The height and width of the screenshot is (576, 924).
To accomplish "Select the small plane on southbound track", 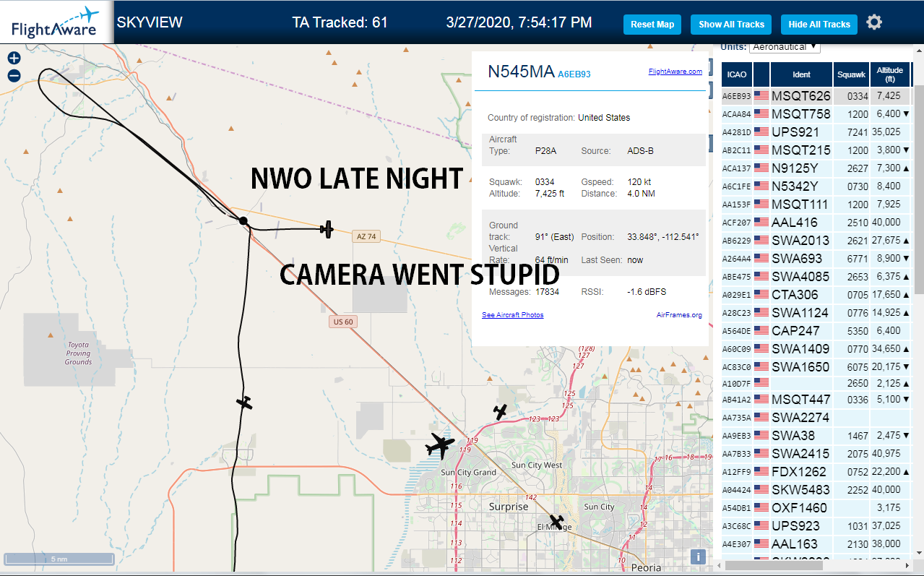I will [x=246, y=403].
